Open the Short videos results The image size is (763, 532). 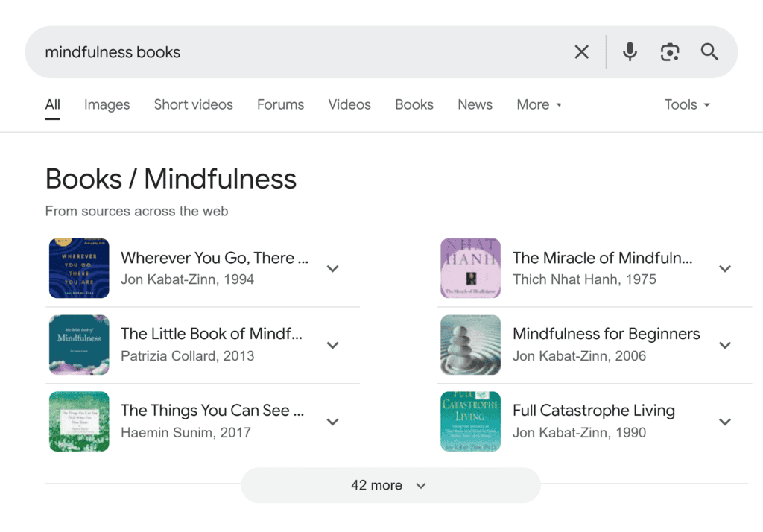pos(193,104)
